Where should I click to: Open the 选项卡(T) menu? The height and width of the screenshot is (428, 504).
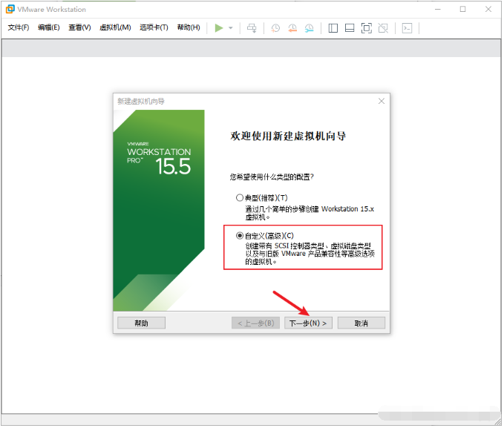[x=154, y=28]
